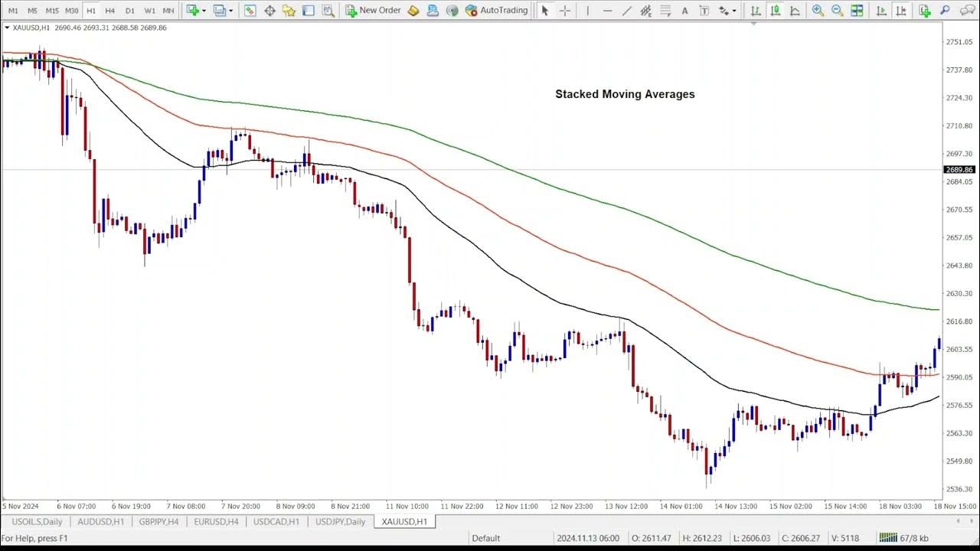Expand the New Chart dropdown arrow
Viewport: 980px width, 551px height.
pos(204,11)
